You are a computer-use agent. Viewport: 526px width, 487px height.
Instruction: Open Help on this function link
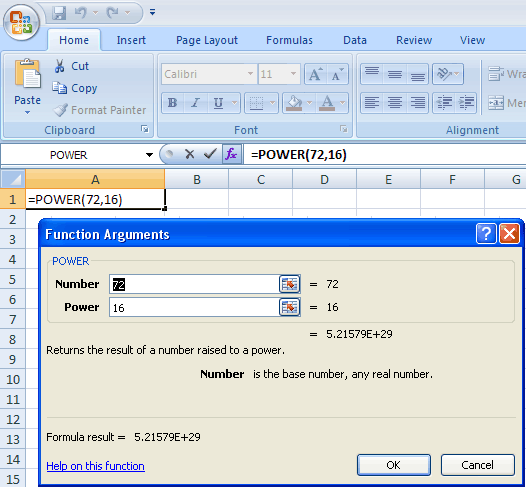point(96,466)
